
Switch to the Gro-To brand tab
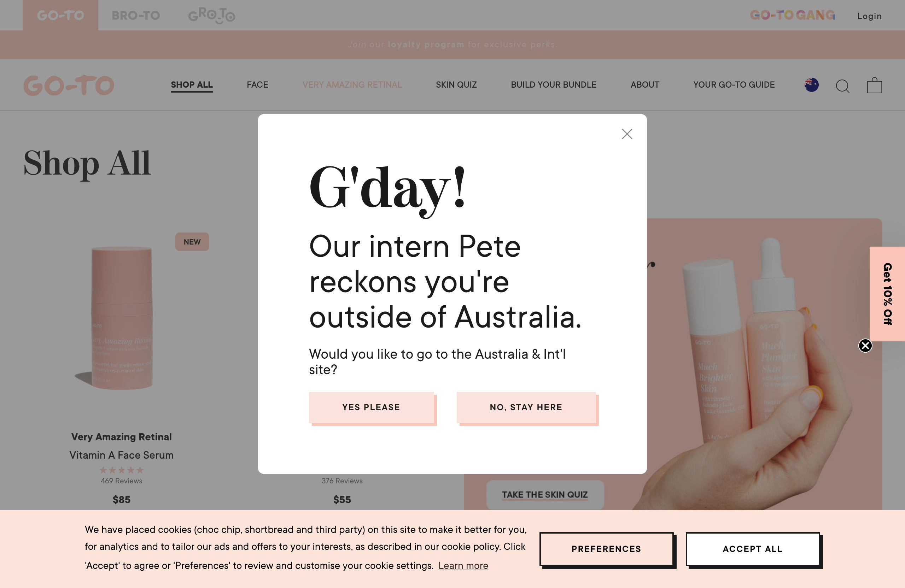[x=212, y=15]
